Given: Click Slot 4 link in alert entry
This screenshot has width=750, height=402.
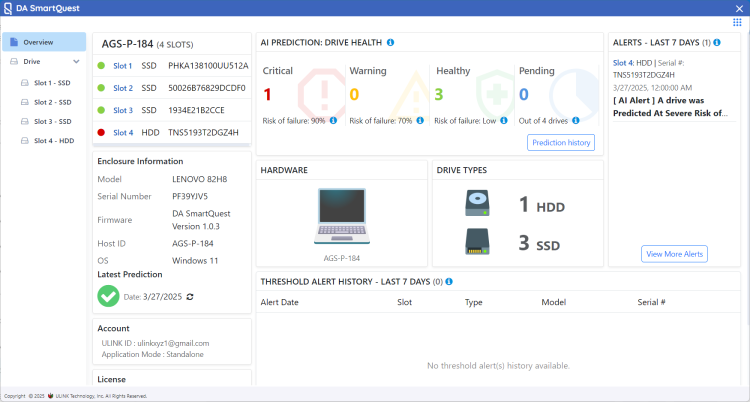Looking at the screenshot, I should point(624,63).
